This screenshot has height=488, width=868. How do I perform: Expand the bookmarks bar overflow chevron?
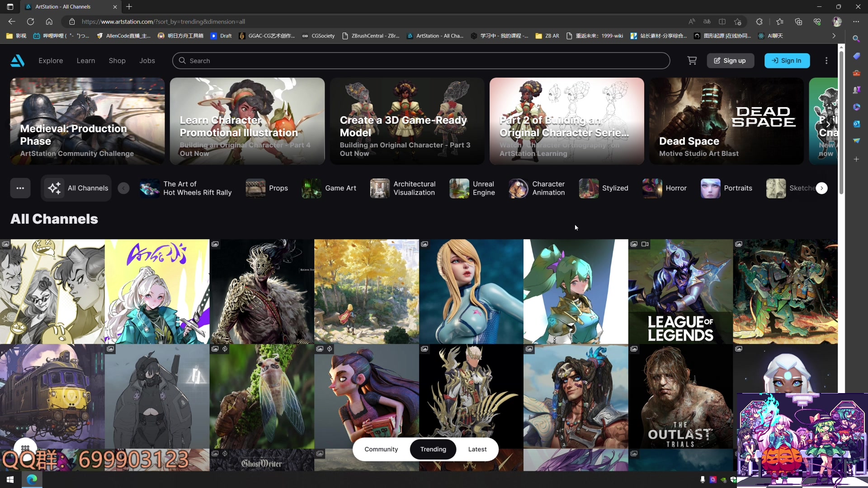(834, 36)
